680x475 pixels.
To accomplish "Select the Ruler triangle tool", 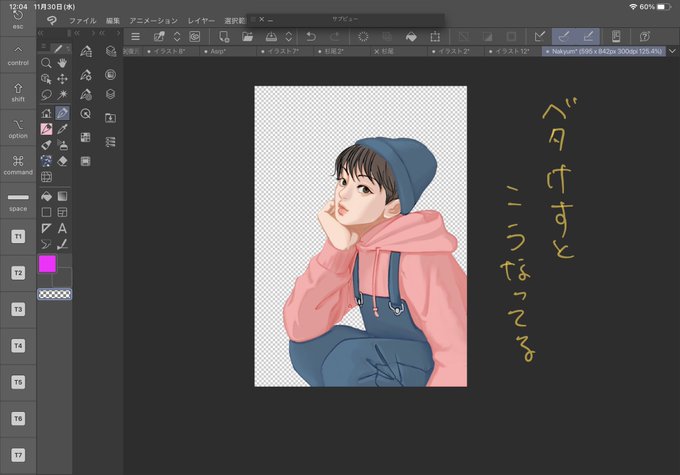I will click(x=46, y=228).
